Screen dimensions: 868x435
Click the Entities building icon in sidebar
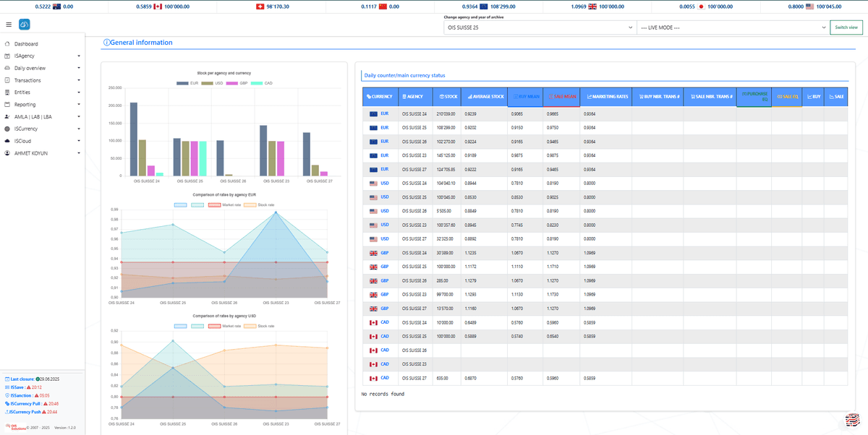click(x=7, y=92)
